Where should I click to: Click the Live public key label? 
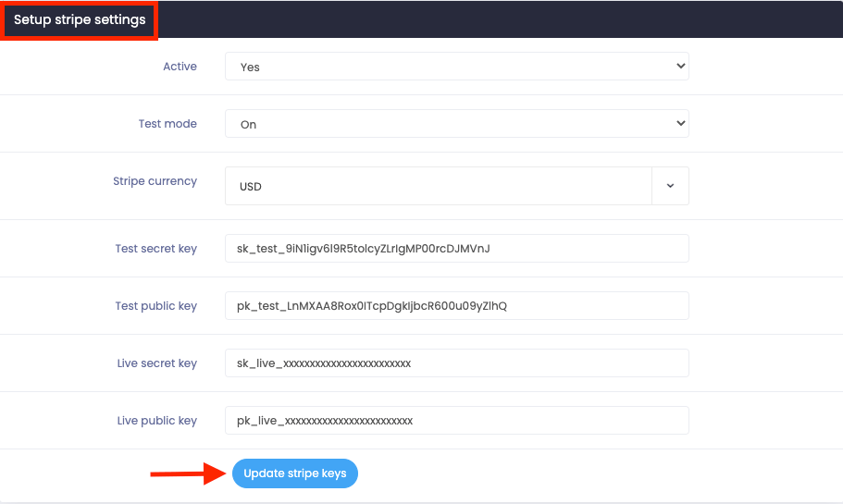(157, 421)
